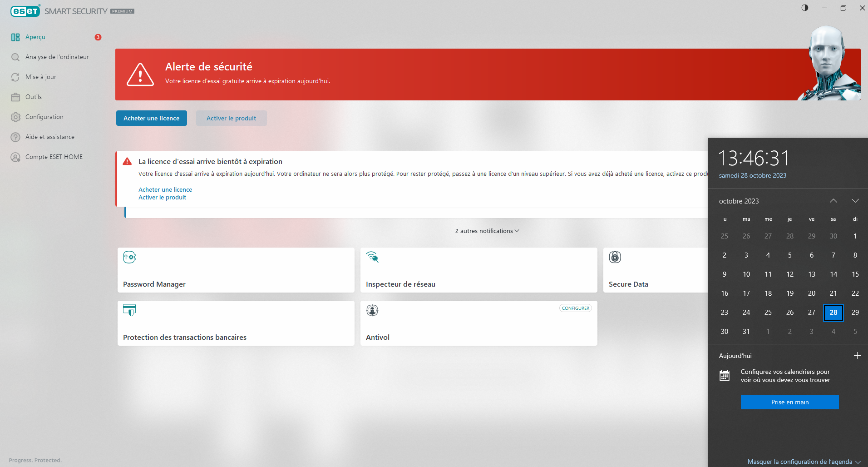Screen dimensions: 868x467
Task: Click the samedi 28 octobre 2023 date link
Action: point(753,176)
